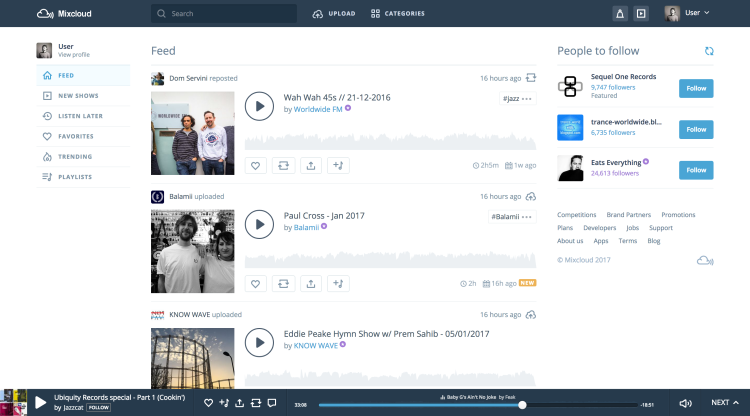Expand the User account dropdown

tap(687, 13)
